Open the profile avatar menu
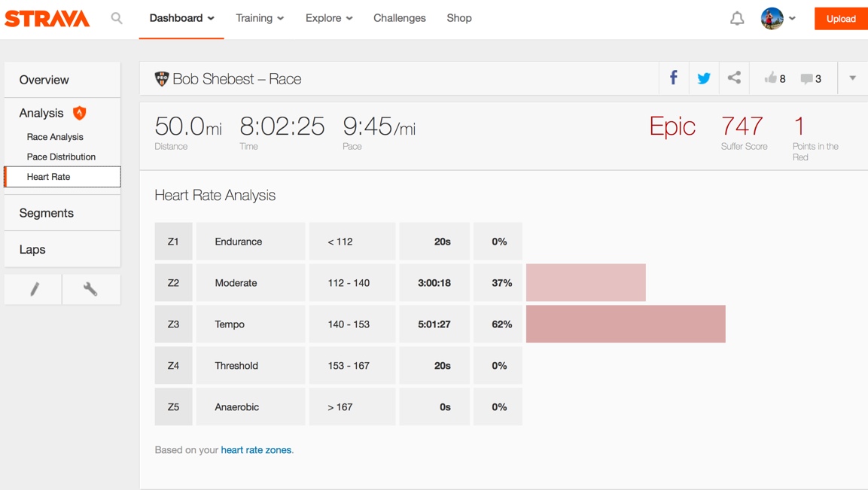The height and width of the screenshot is (490, 868). click(778, 18)
